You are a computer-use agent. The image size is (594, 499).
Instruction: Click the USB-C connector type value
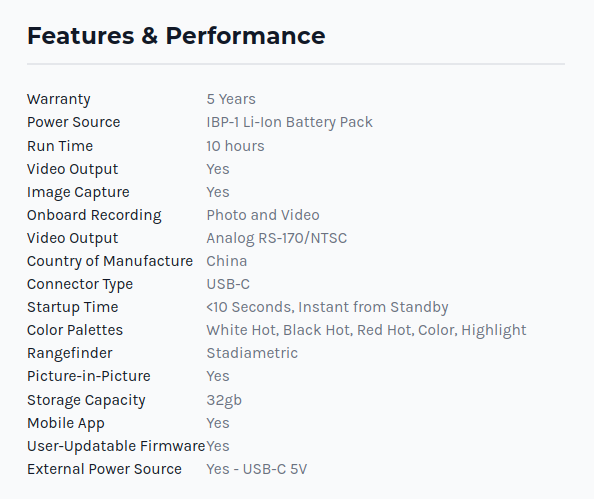[228, 285]
